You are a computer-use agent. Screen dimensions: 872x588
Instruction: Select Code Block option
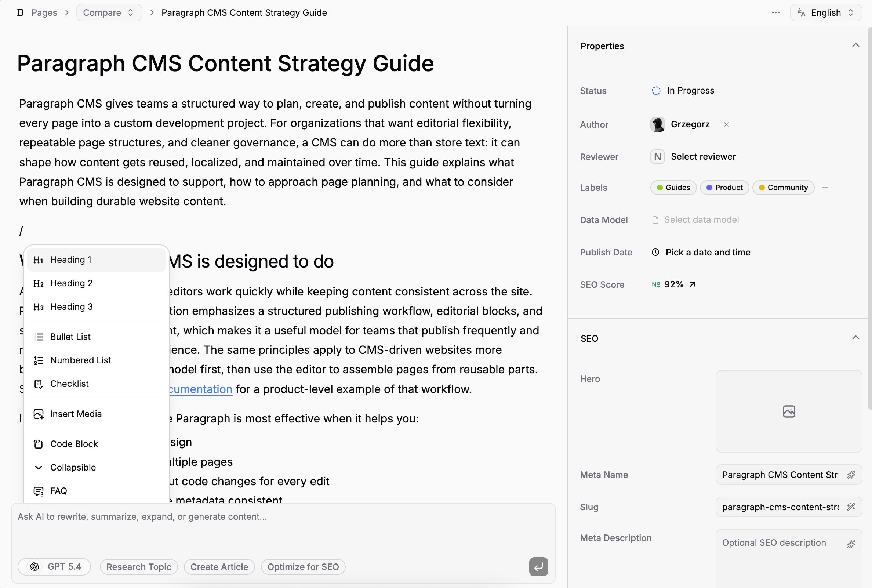[96, 444]
